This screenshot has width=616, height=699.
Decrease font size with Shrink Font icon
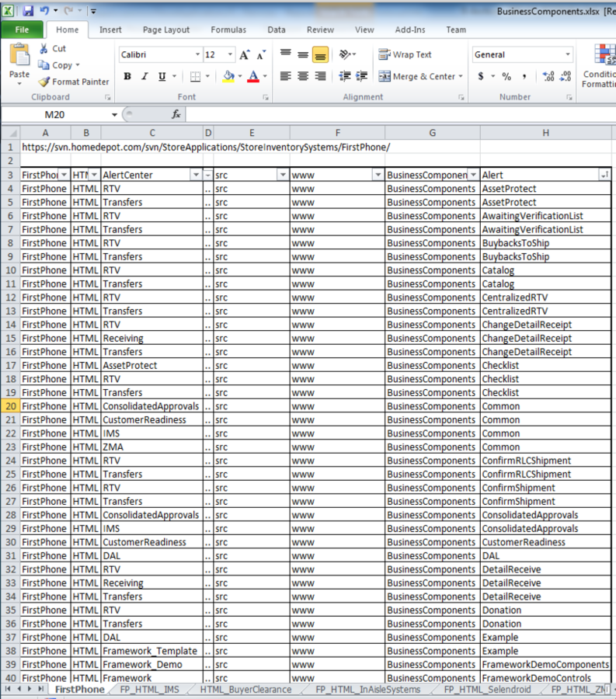click(x=261, y=55)
